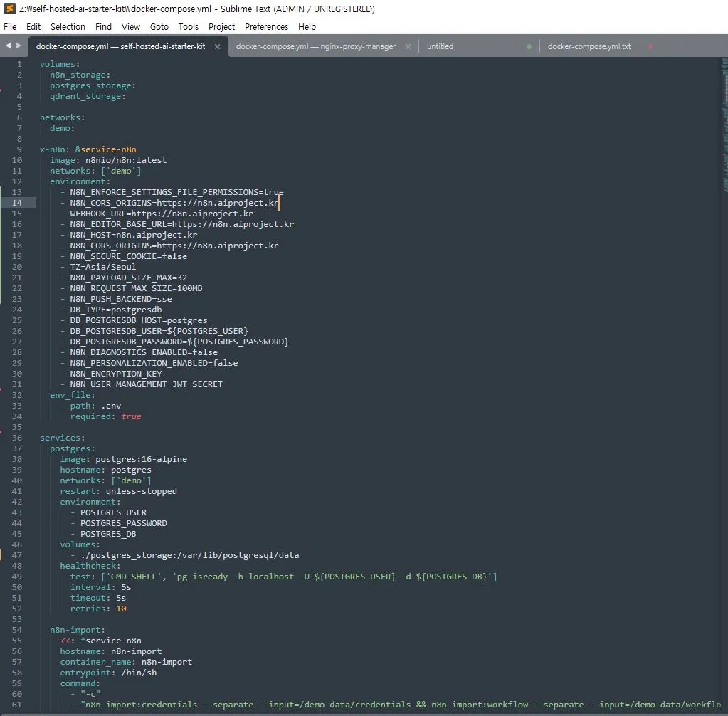Close the self-hosted-ai-starter-kit docker-compose.yml tab
This screenshot has height=716, width=728.
click(217, 46)
